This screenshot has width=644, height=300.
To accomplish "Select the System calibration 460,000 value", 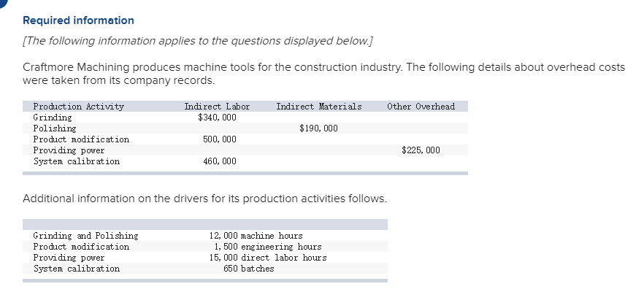I will click(220, 161).
